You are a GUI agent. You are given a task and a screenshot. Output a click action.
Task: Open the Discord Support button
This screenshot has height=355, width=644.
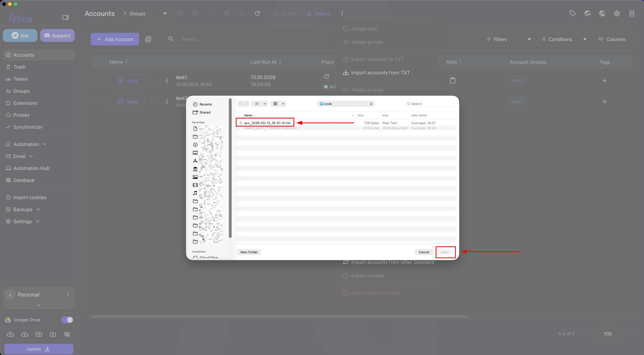(x=57, y=36)
